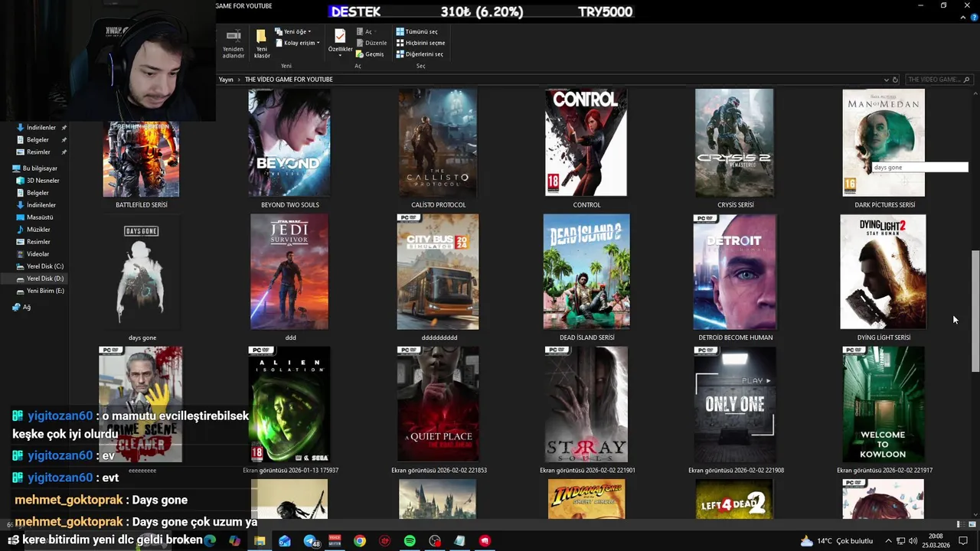The height and width of the screenshot is (551, 980).
Task: Select the CALISTO PROTOCOL folder thumbnail
Action: click(438, 142)
